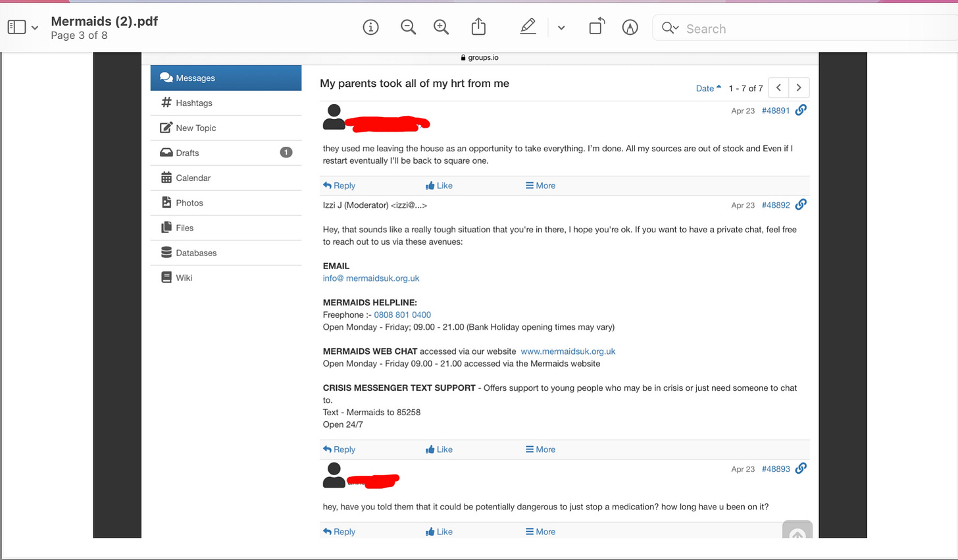The image size is (958, 560).
Task: Zoom in with the plus magnifier
Action: coord(441,28)
